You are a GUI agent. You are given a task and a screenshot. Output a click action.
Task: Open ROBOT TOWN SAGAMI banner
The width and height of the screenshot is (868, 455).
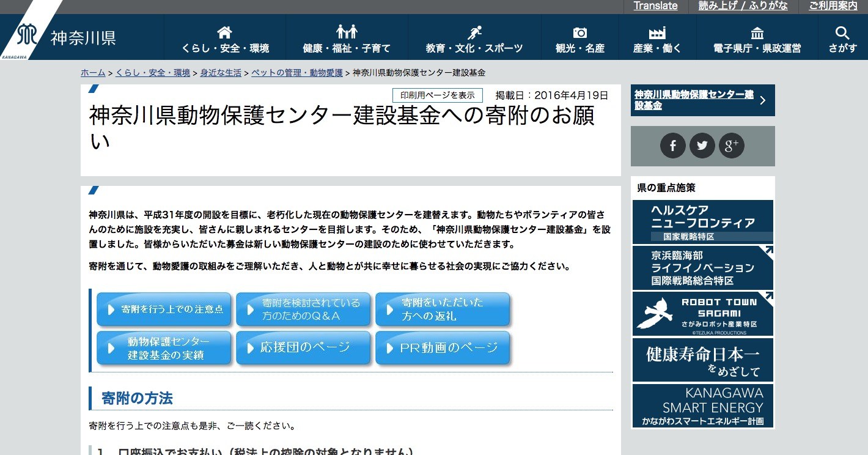point(703,314)
